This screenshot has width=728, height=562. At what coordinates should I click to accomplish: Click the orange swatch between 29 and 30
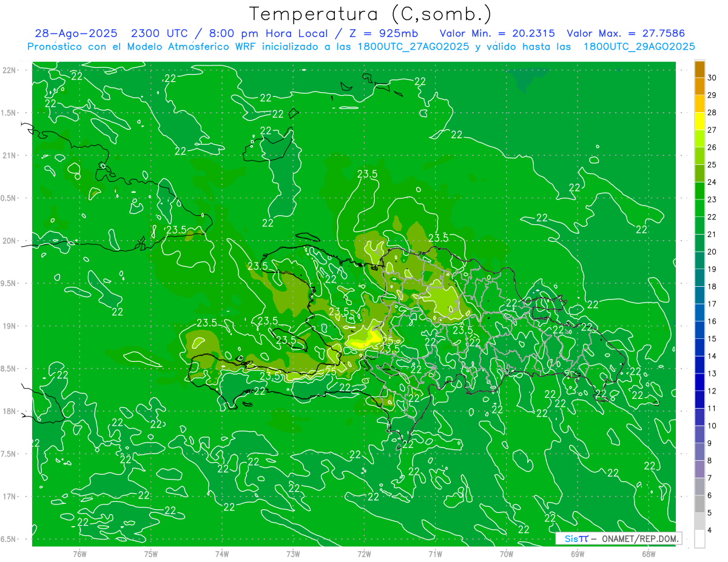[699, 87]
